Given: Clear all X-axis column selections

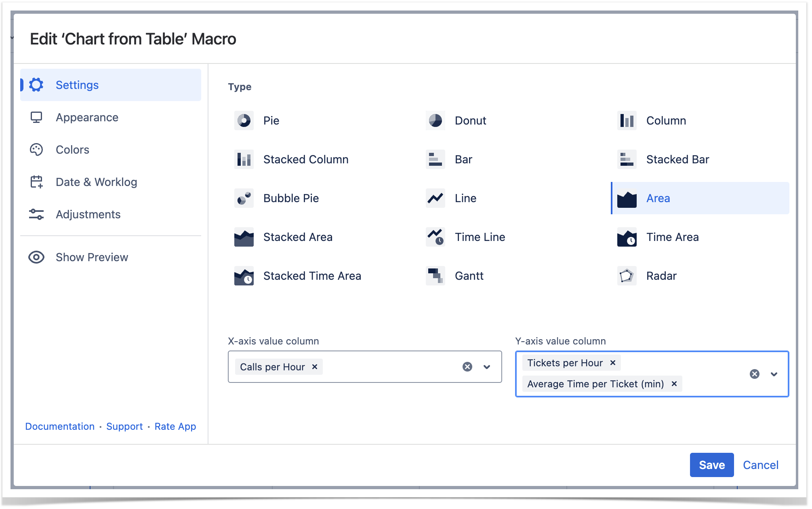Looking at the screenshot, I should pos(467,367).
